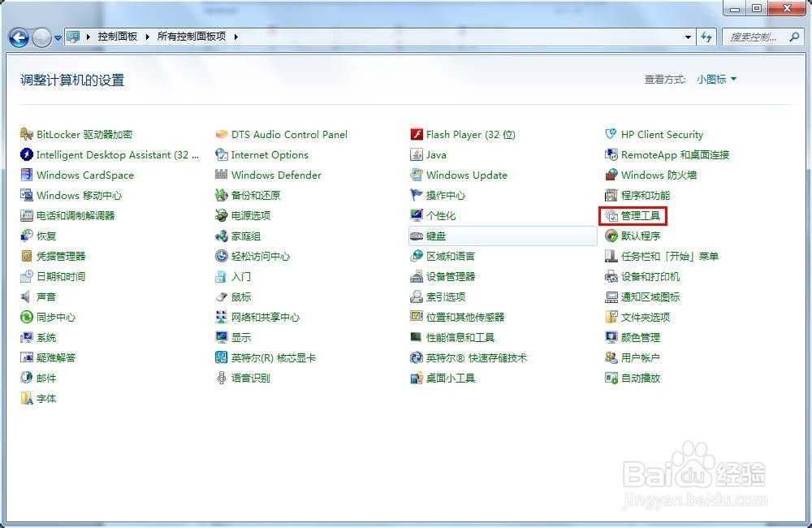Go back with the Back arrow button
The image size is (812, 528).
coord(19,37)
